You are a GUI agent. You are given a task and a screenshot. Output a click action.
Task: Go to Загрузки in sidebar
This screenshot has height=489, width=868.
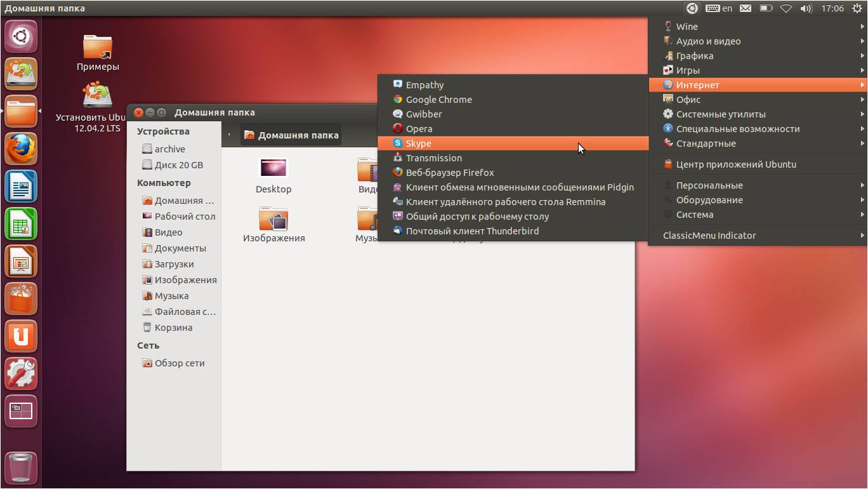(x=174, y=264)
